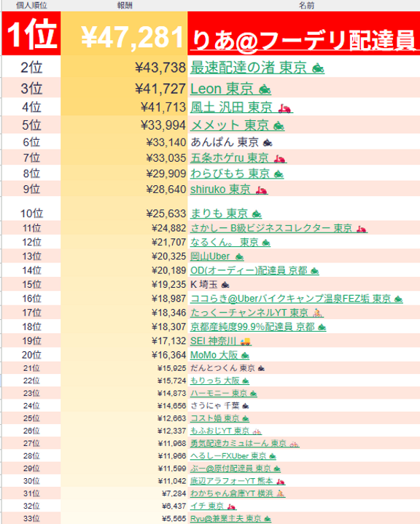This screenshot has height=524, width=420.
Task: Select the ¥41,713 cell
Action: (124, 107)
